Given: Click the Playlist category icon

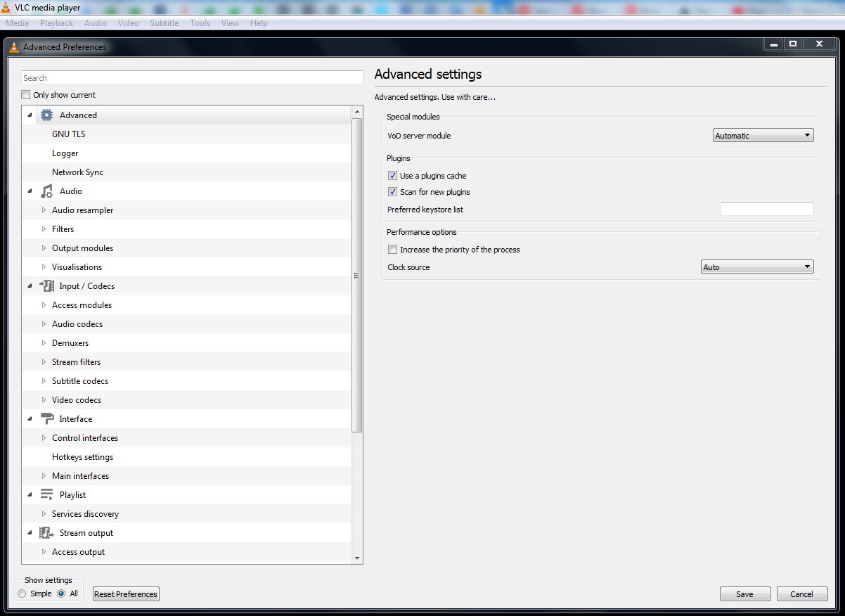Looking at the screenshot, I should (x=46, y=495).
